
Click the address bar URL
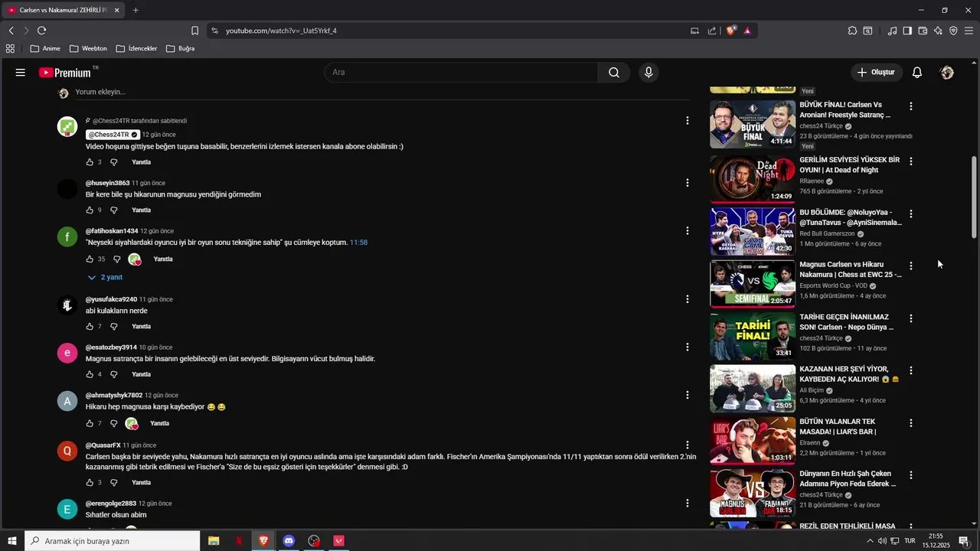point(281,31)
